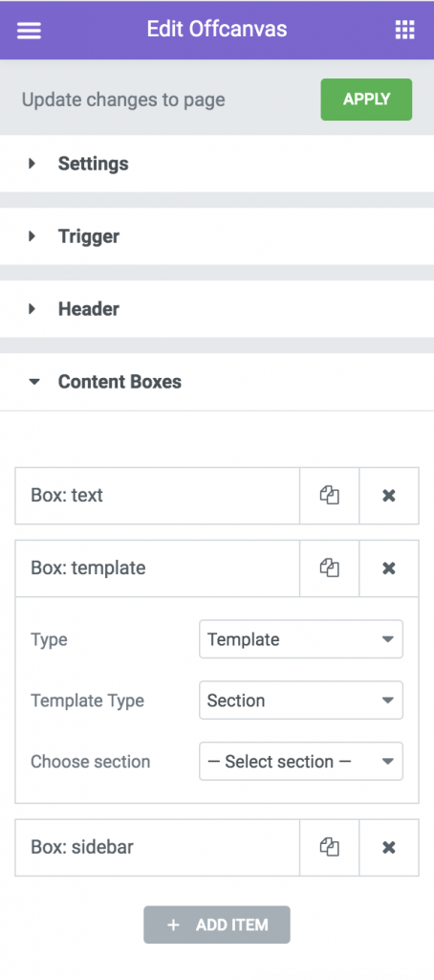Duplicate the Box: template item
The width and height of the screenshot is (434, 980).
pyautogui.click(x=329, y=568)
